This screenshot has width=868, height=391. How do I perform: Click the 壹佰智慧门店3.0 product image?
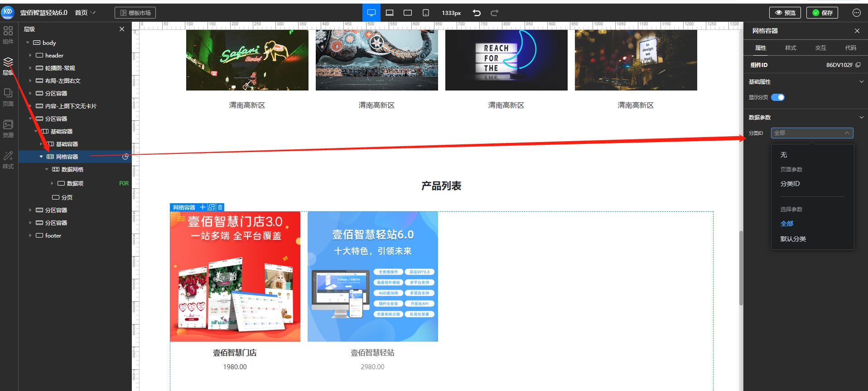tap(235, 277)
